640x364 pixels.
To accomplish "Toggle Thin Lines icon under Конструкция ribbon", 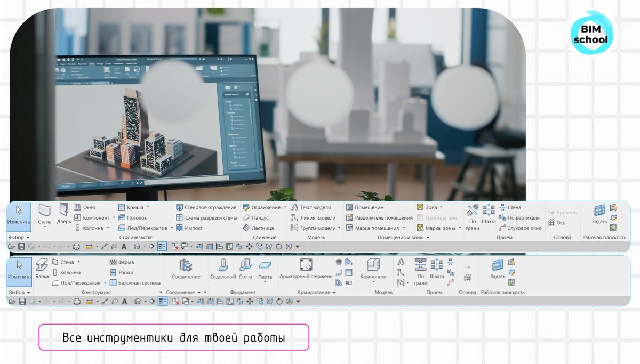I will tap(163, 301).
